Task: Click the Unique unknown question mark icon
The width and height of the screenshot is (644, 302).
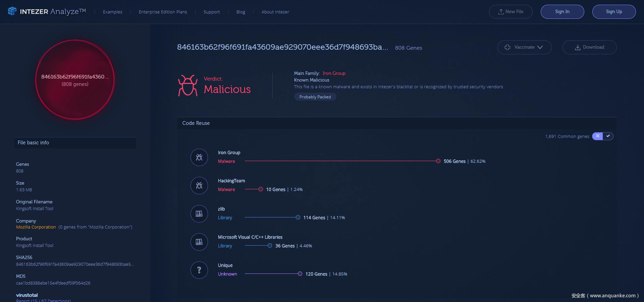Action: [199, 270]
